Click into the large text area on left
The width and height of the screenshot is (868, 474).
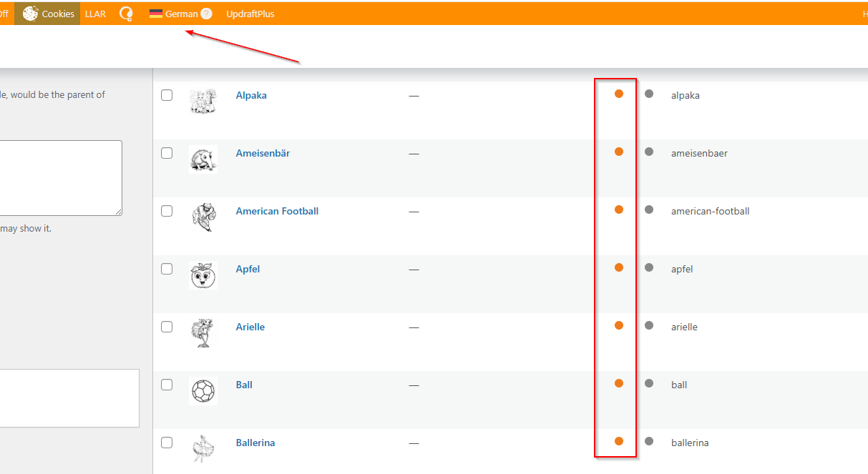click(x=61, y=178)
